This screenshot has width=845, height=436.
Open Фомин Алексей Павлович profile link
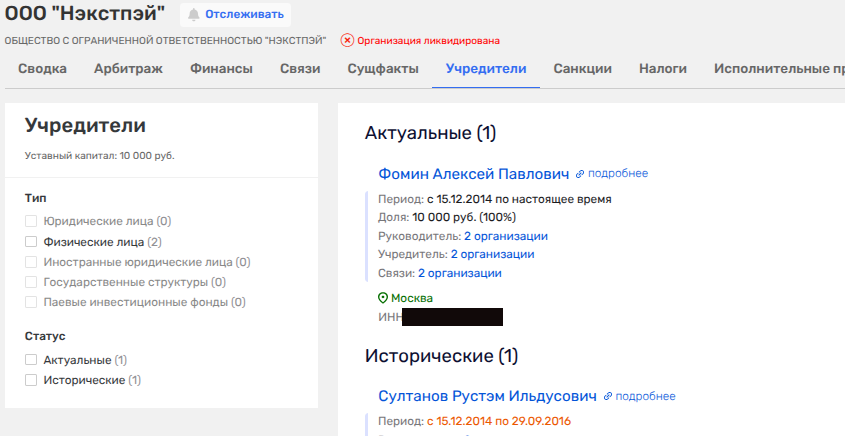[473, 174]
